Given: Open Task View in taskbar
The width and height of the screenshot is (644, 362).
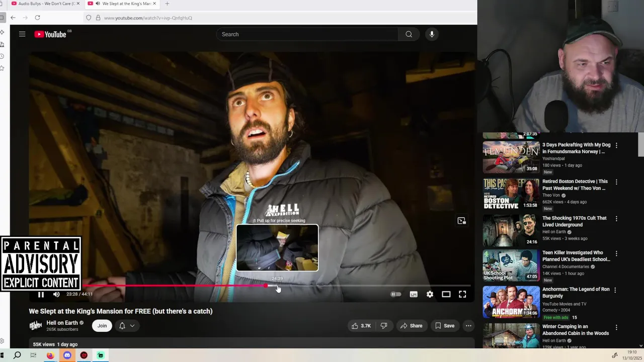Looking at the screenshot, I should (x=33, y=355).
